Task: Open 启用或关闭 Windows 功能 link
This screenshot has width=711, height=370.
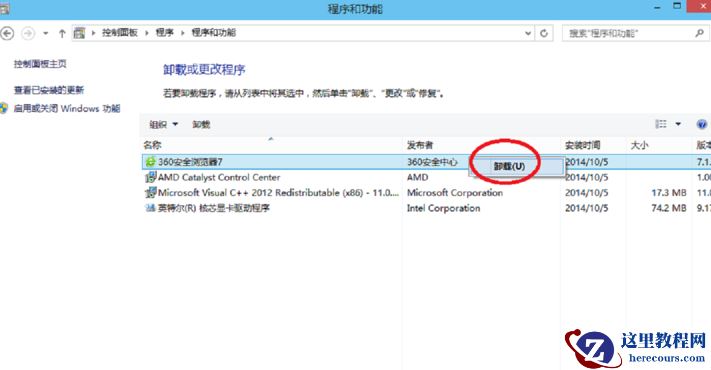Action: (x=67, y=108)
